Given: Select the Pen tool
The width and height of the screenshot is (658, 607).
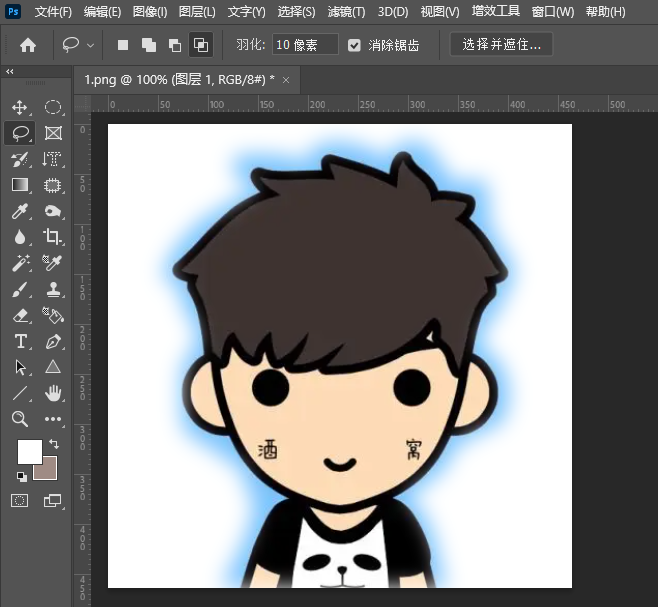Looking at the screenshot, I should [x=53, y=341].
